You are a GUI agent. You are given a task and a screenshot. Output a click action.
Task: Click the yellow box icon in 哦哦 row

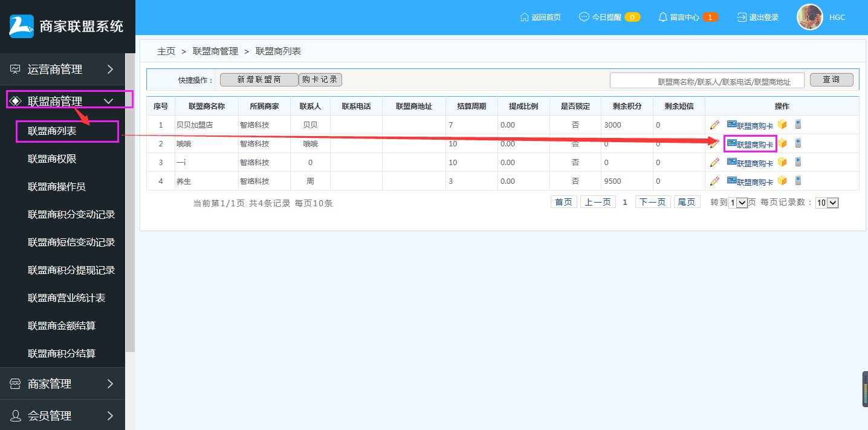point(782,143)
